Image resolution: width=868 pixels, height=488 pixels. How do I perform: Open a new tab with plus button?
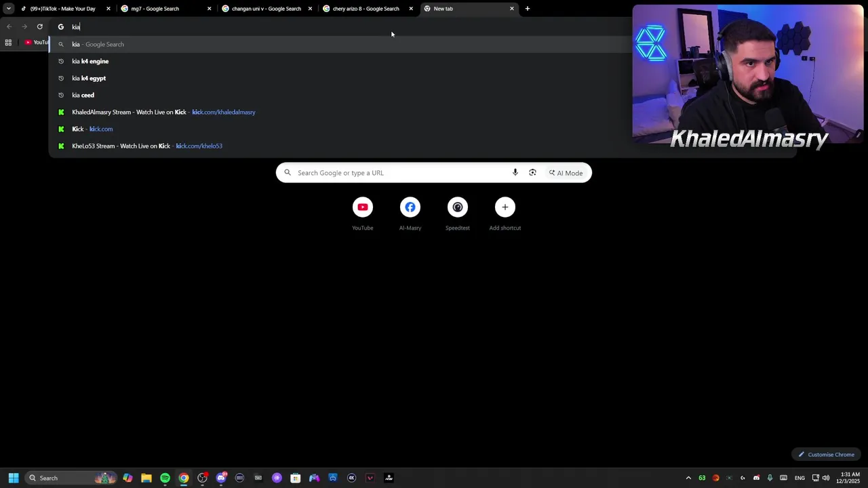(528, 9)
